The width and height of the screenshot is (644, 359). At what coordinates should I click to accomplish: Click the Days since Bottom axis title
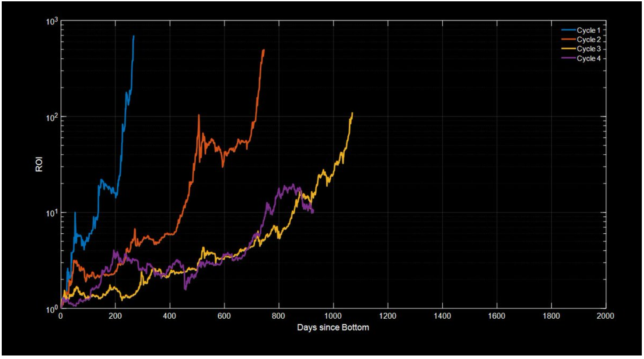333,327
